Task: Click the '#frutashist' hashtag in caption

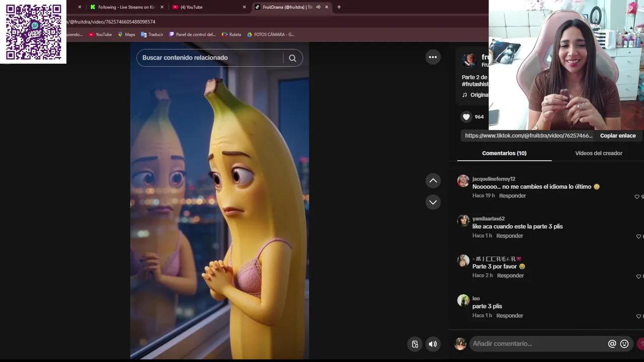Action: [x=475, y=84]
